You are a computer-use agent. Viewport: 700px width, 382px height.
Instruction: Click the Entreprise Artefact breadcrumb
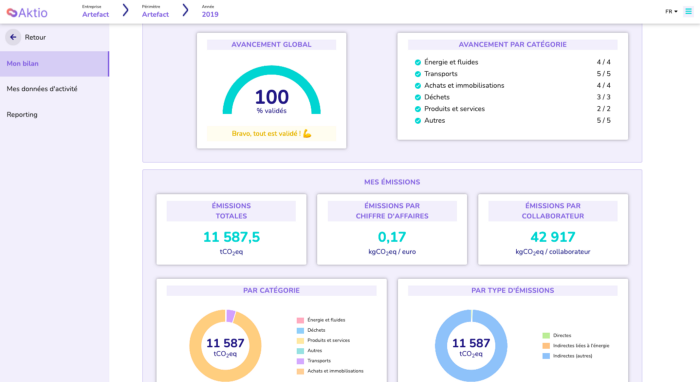click(95, 12)
